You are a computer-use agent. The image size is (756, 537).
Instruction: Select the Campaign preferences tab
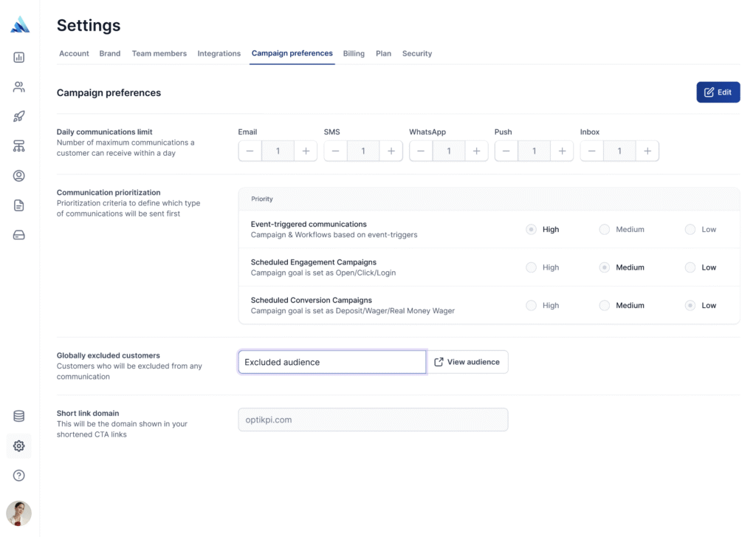[x=292, y=54]
